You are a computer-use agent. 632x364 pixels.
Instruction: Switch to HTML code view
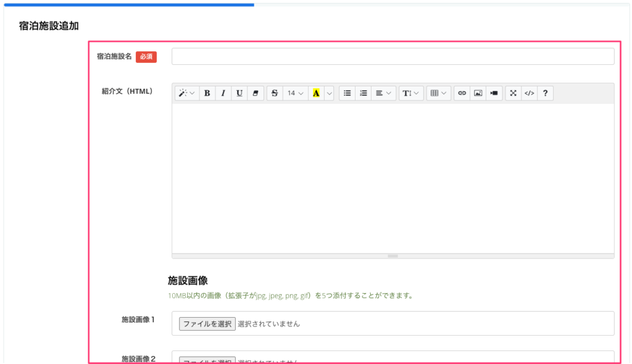coord(529,93)
